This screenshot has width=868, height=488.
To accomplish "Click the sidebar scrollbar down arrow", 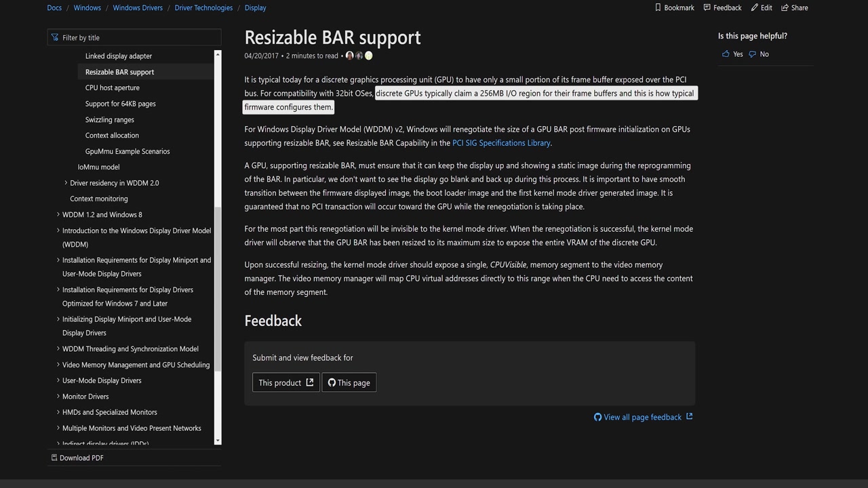I will (x=218, y=441).
